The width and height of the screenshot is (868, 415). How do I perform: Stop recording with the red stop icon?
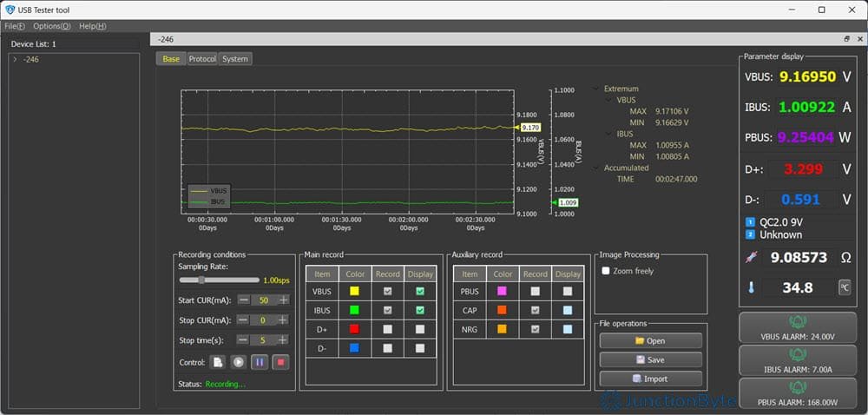point(280,361)
